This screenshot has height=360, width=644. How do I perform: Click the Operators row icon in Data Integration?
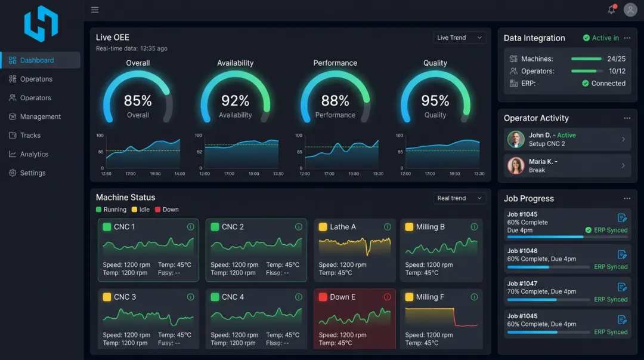coord(513,71)
